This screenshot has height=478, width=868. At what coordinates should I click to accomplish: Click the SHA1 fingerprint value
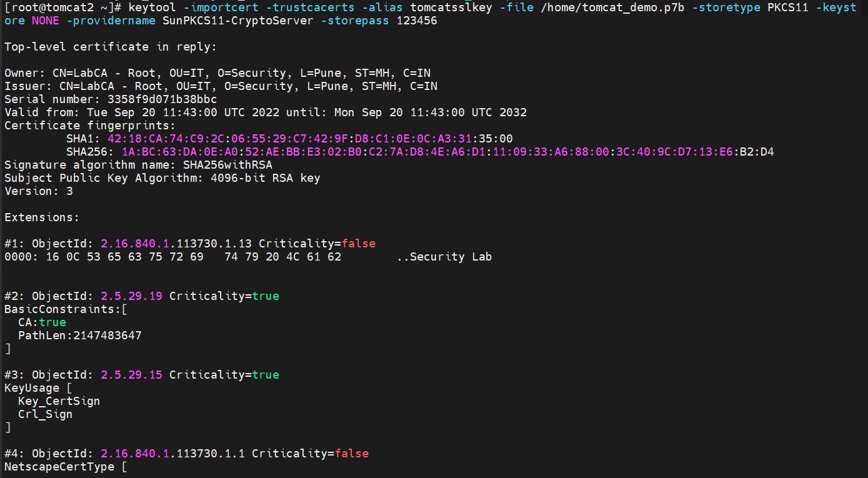(x=310, y=139)
